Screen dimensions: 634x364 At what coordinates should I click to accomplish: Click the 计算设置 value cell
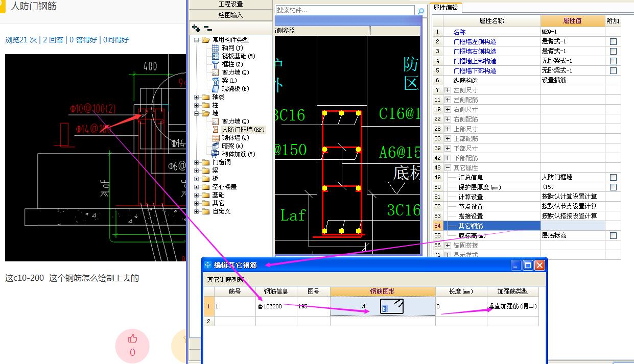[573, 197]
